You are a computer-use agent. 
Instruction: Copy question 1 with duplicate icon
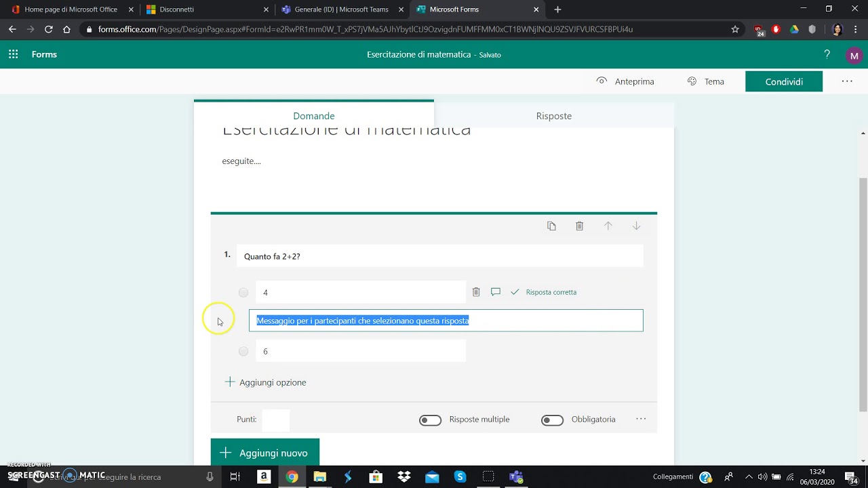point(551,226)
